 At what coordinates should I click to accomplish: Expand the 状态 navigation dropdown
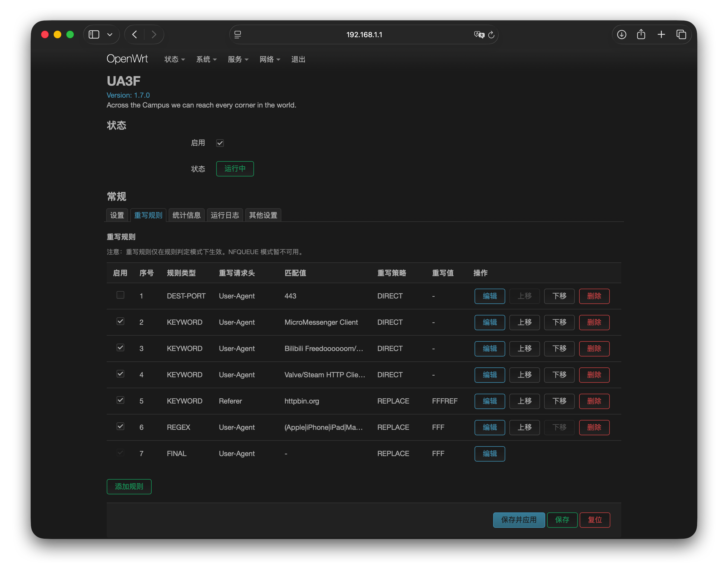[x=174, y=59]
